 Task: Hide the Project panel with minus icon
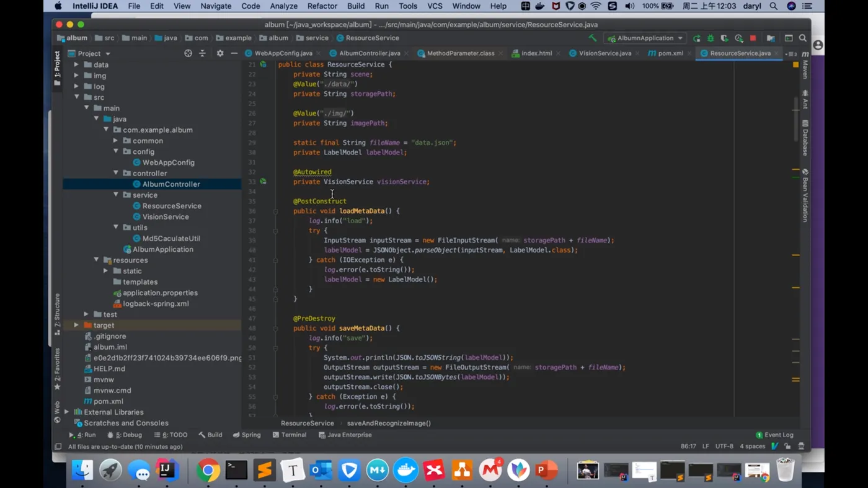[x=234, y=53]
